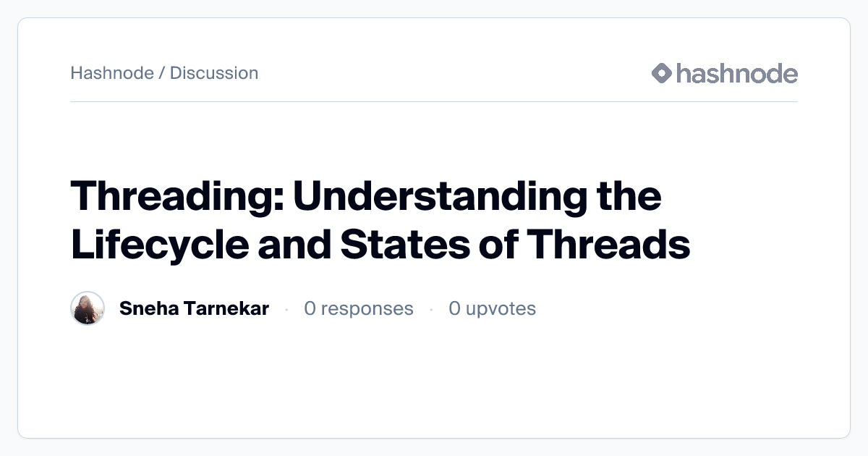Screen dimensions: 868x456
Task: Select the Discussion breadcrumb item
Action: [214, 73]
